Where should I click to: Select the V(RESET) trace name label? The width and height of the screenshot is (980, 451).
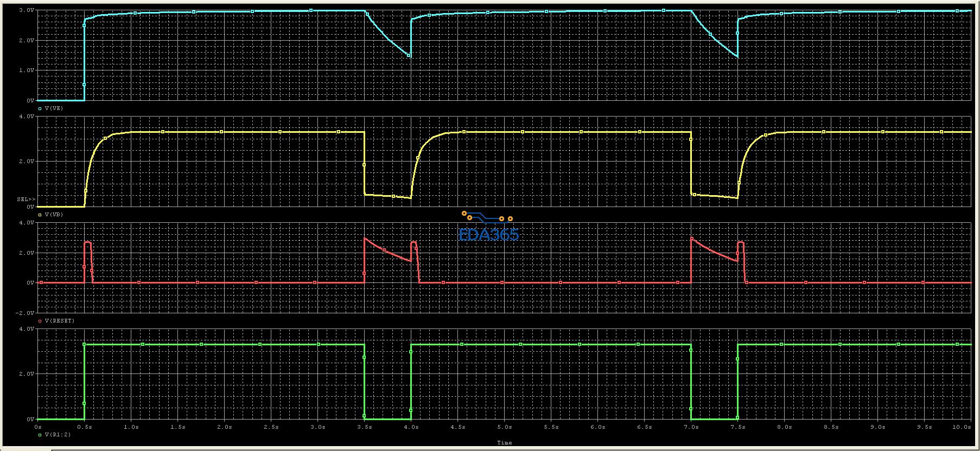(x=60, y=321)
